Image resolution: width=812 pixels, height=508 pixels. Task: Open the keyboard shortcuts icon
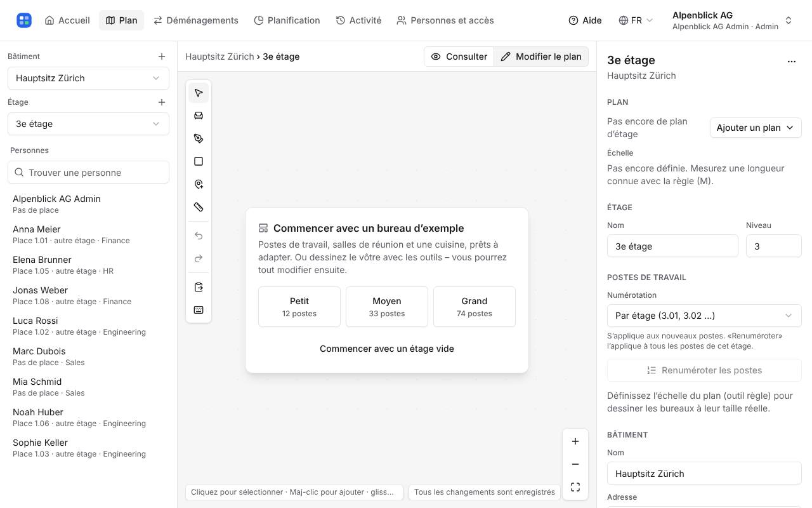pos(199,310)
